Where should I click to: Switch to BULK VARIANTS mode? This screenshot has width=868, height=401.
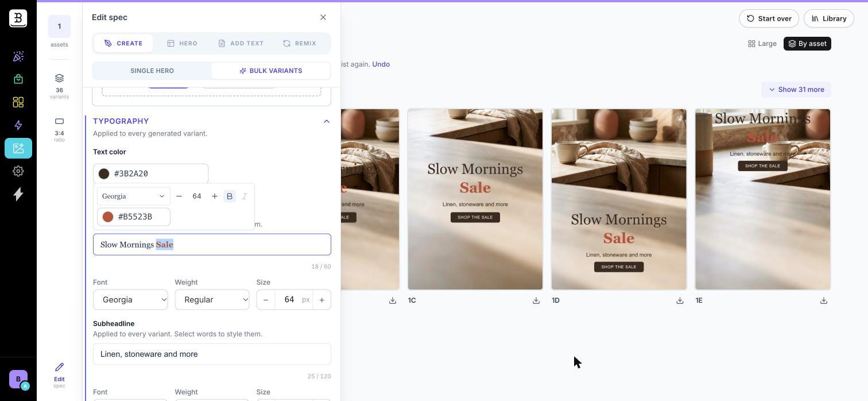click(x=271, y=71)
